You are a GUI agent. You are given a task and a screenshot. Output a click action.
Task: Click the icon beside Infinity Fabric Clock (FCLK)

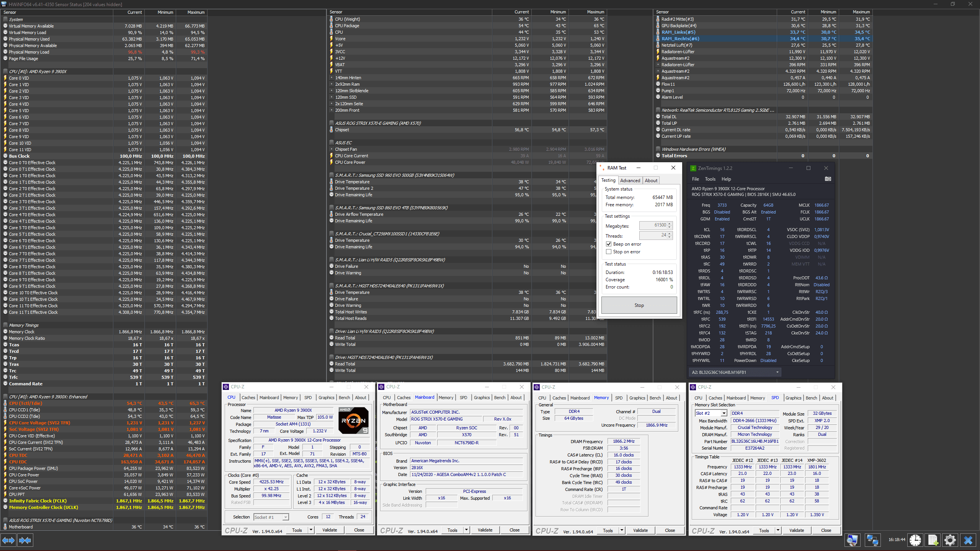(x=5, y=501)
